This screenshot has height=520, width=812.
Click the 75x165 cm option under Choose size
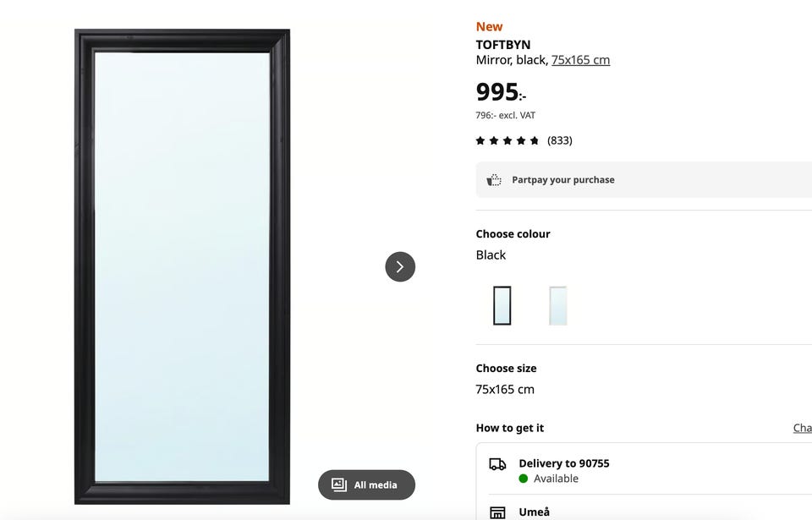click(x=505, y=390)
